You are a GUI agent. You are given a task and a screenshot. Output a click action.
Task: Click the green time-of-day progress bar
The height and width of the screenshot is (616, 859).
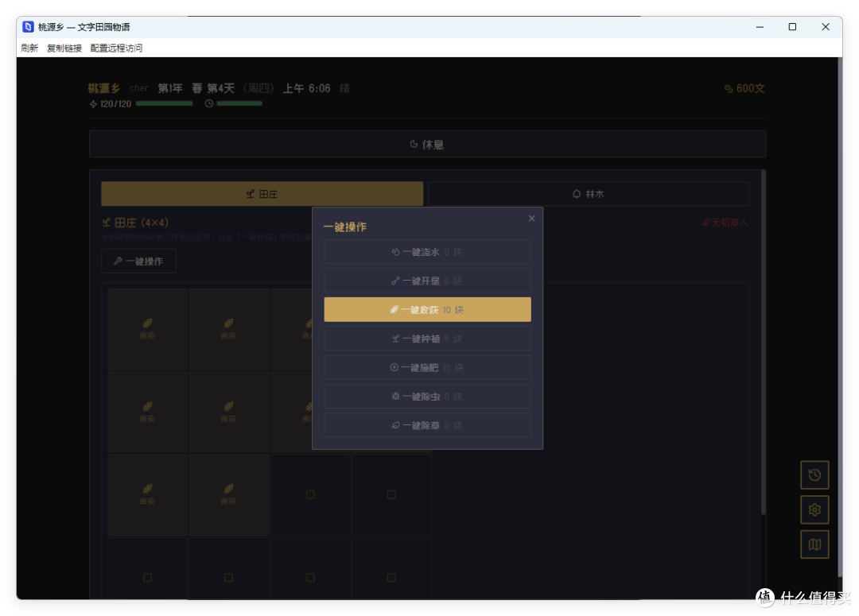point(239,103)
